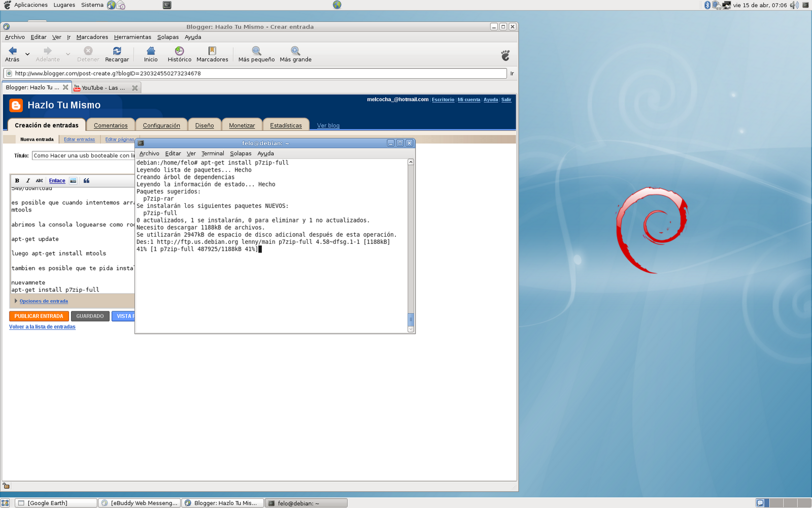Close the YouTube browser tab

[135, 88]
